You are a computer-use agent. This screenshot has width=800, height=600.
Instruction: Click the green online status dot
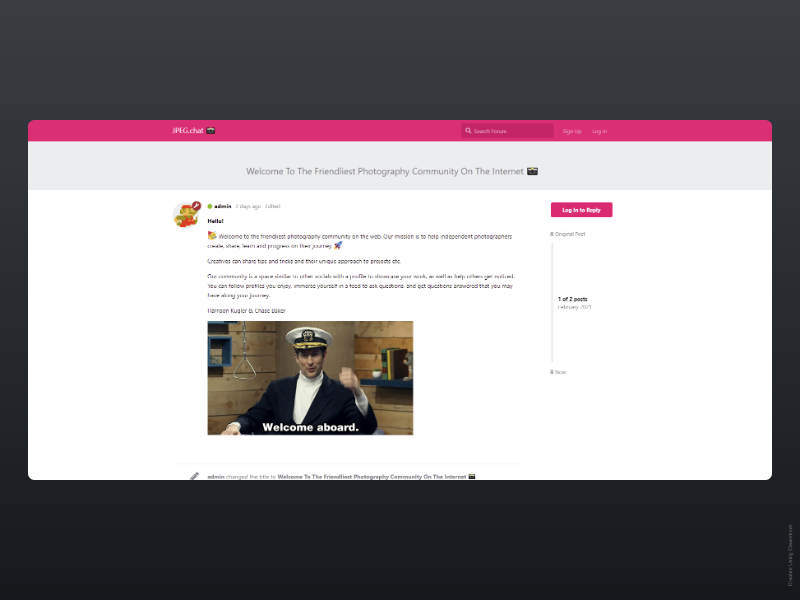tap(210, 206)
